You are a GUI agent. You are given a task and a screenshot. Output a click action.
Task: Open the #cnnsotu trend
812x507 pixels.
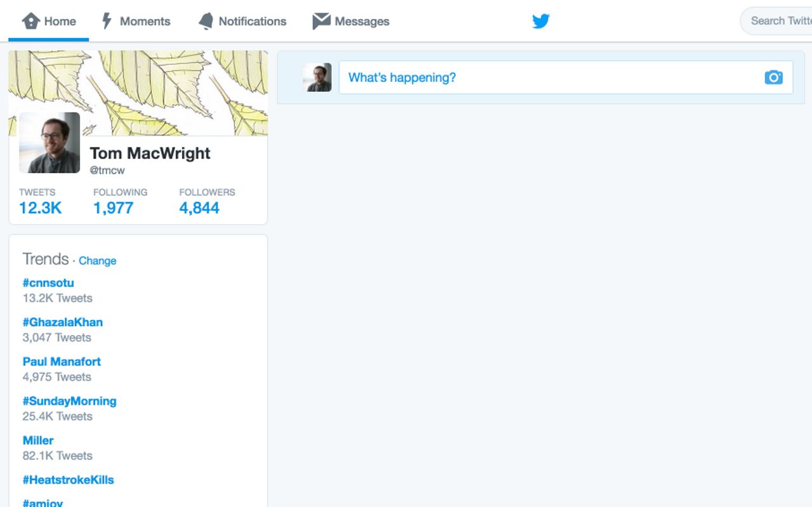tap(48, 283)
